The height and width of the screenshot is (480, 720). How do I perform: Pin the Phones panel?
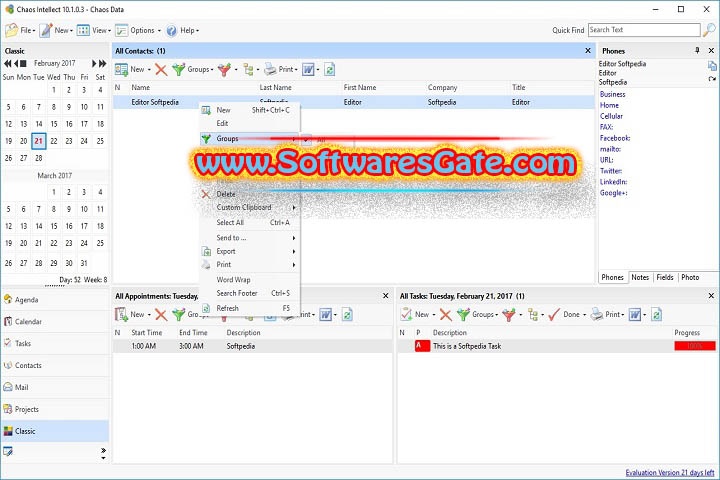[697, 51]
